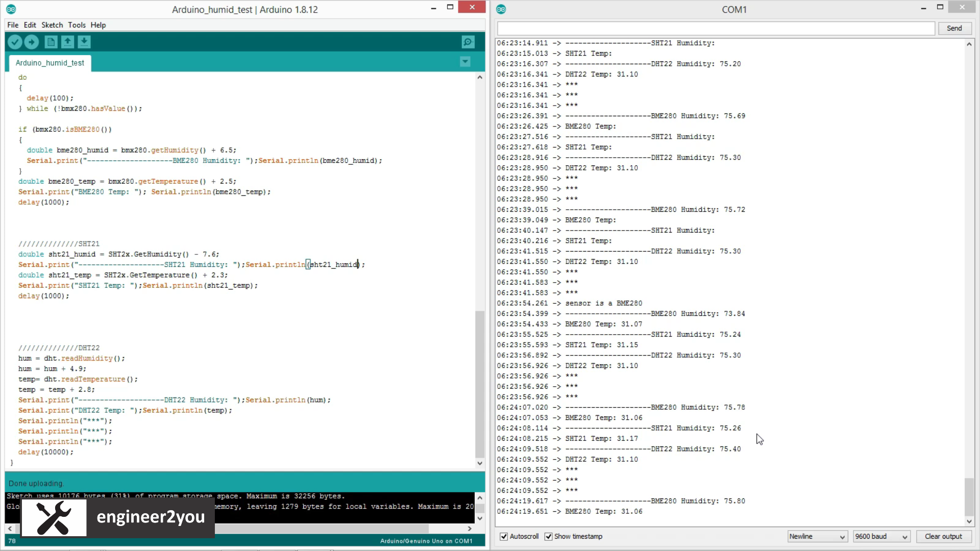Image resolution: width=980 pixels, height=551 pixels.
Task: Click the Verify sketch checkmark icon
Action: click(15, 42)
